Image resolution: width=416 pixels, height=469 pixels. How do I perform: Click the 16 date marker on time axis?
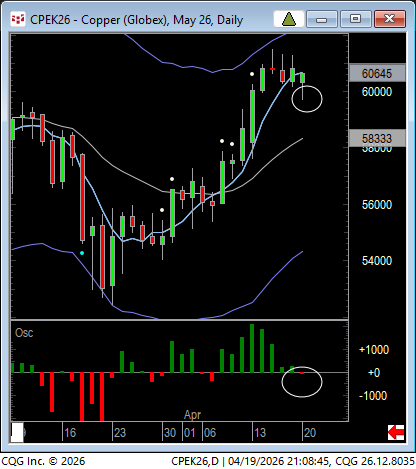pos(70,433)
